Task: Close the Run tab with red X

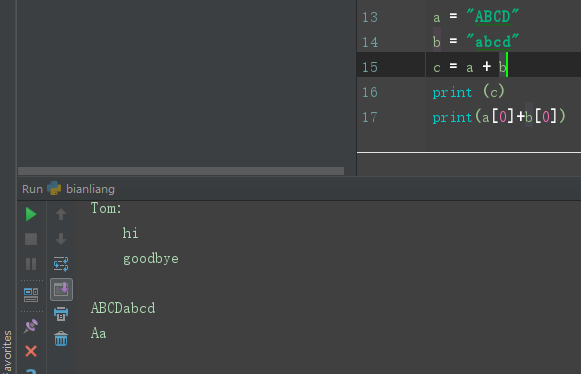Action: point(31,351)
